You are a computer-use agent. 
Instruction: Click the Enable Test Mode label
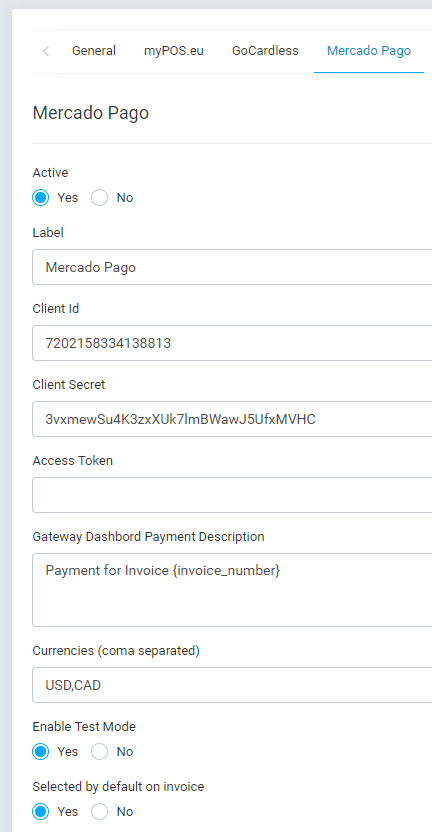[x=84, y=726]
